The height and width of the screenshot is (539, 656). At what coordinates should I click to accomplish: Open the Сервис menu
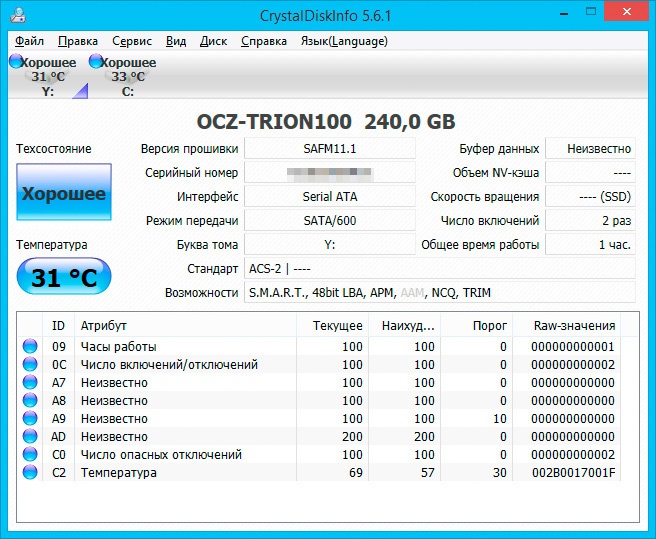[132, 41]
